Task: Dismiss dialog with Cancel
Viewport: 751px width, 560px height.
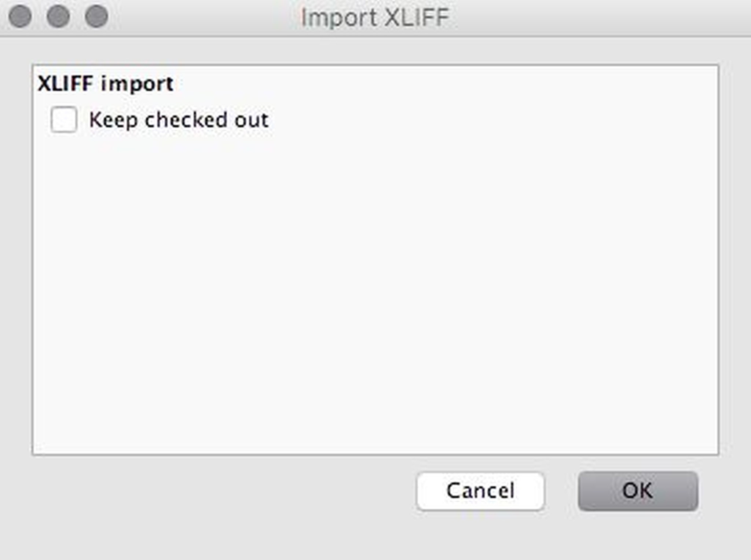Action: click(480, 491)
